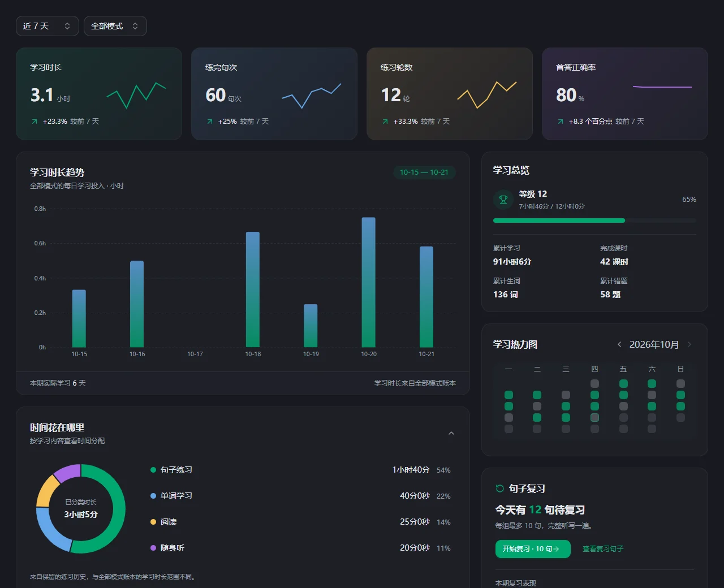724x588 pixels.
Task: Click the 10-19 bar in the trend chart
Action: coord(311,326)
